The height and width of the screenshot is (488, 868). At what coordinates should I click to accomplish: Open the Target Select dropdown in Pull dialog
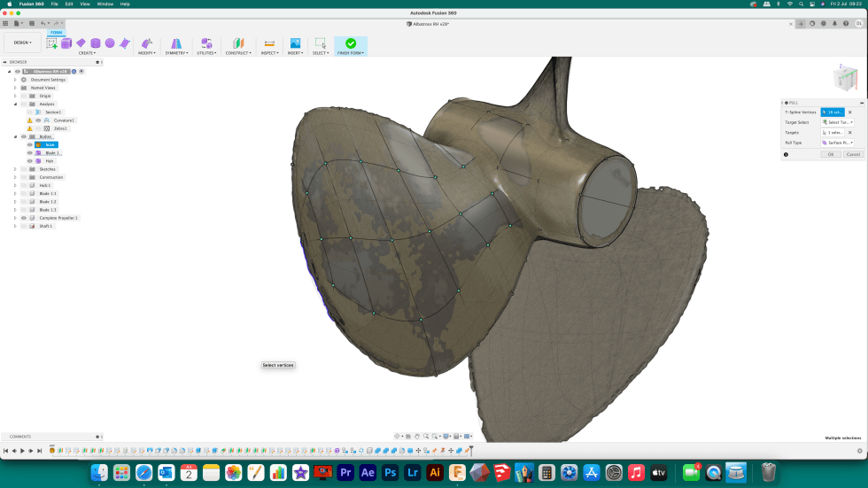837,122
